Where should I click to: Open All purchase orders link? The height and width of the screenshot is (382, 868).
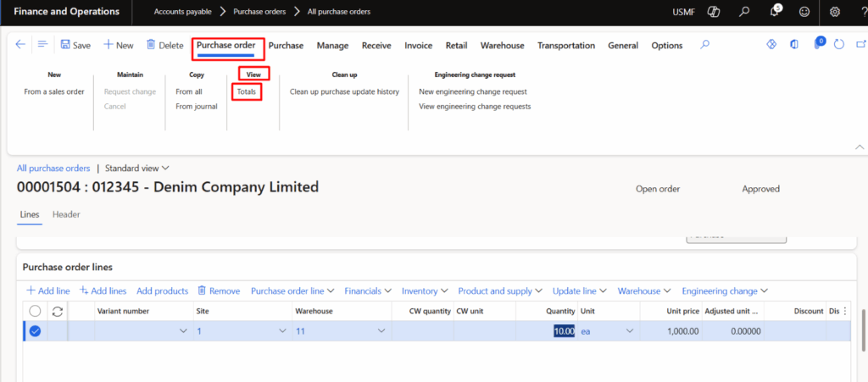tap(53, 168)
